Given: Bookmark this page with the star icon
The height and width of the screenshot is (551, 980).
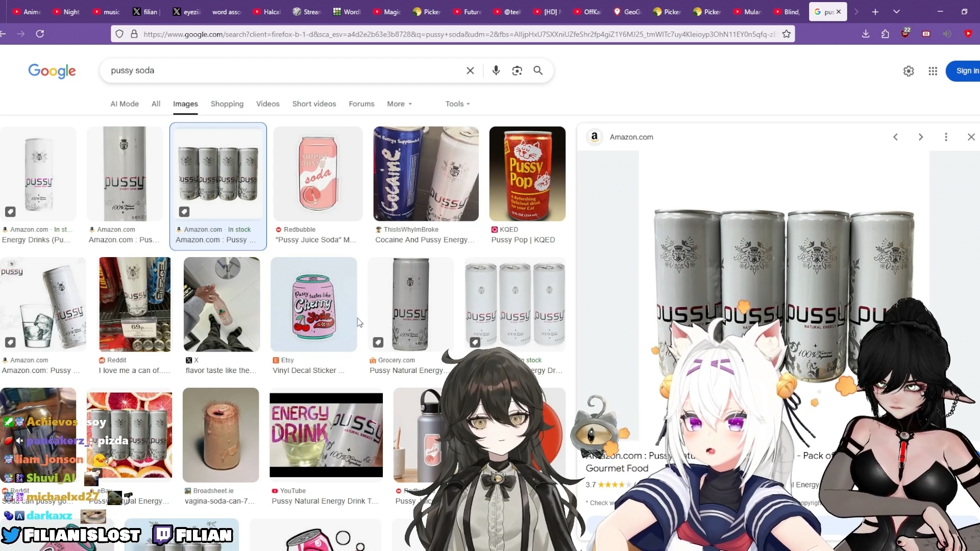Looking at the screenshot, I should pos(787,34).
